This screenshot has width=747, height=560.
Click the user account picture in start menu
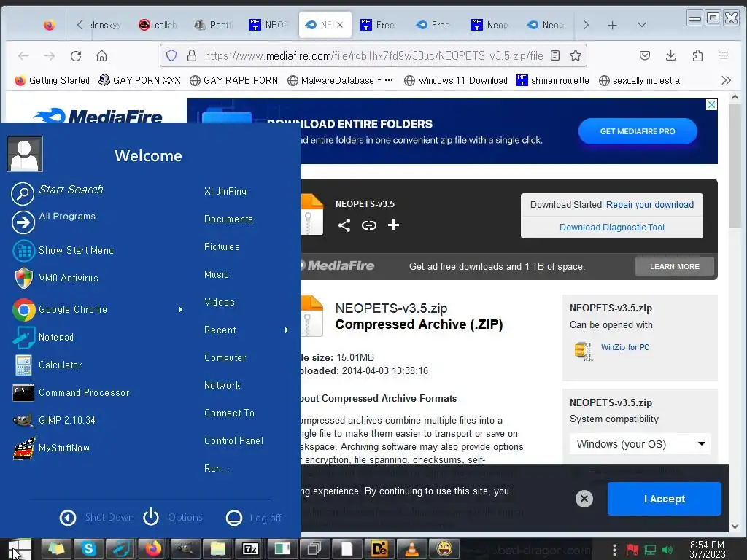click(x=25, y=154)
